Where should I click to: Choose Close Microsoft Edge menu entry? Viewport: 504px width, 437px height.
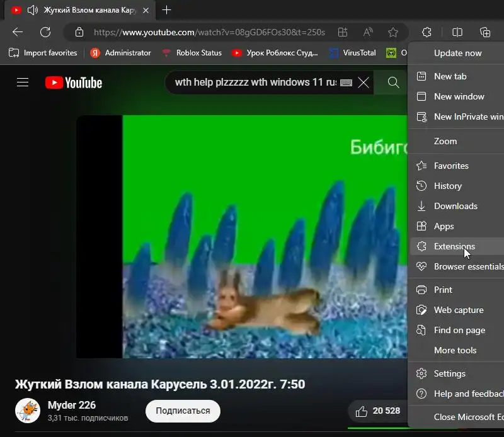[x=457, y=417]
